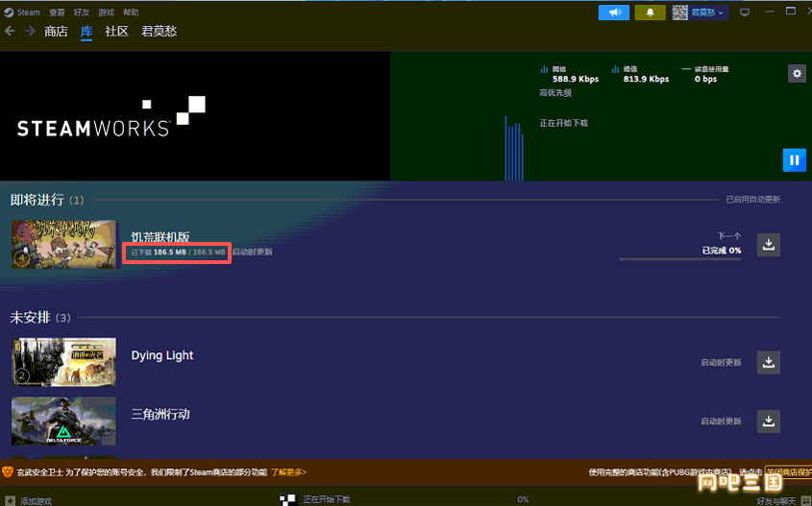The image size is (812, 506).
Task: Click the back navigation arrow
Action: [10, 31]
